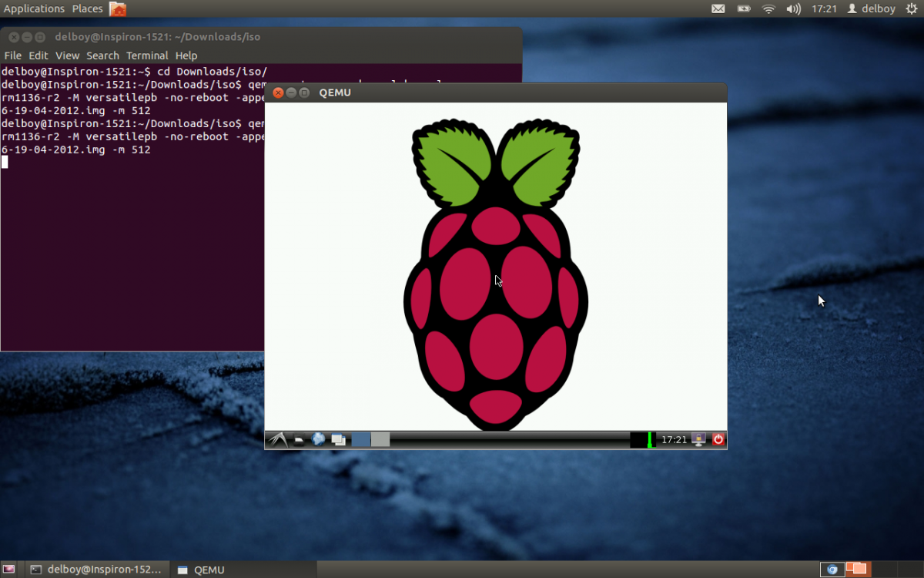Image resolution: width=924 pixels, height=578 pixels.
Task: Click the terminal window title bar text
Action: point(158,37)
